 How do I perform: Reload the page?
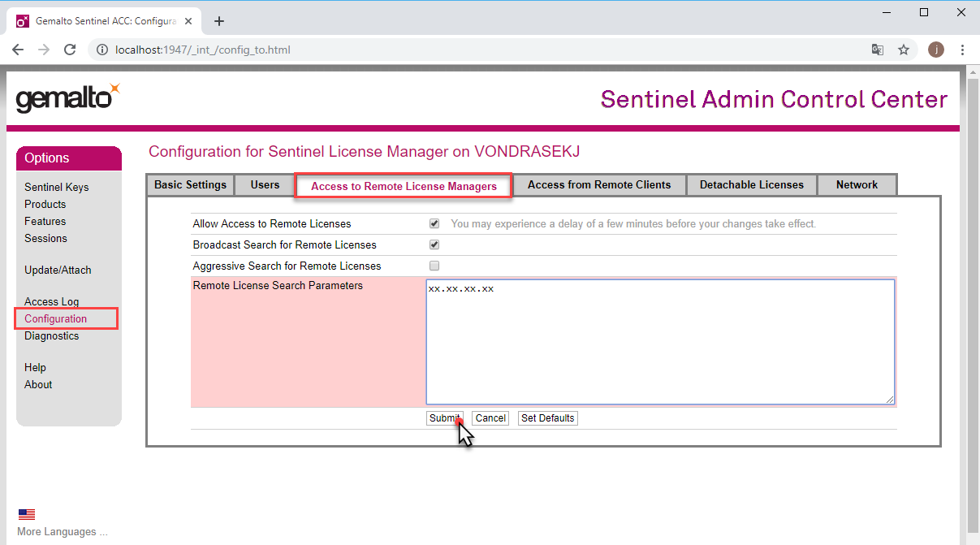click(70, 50)
